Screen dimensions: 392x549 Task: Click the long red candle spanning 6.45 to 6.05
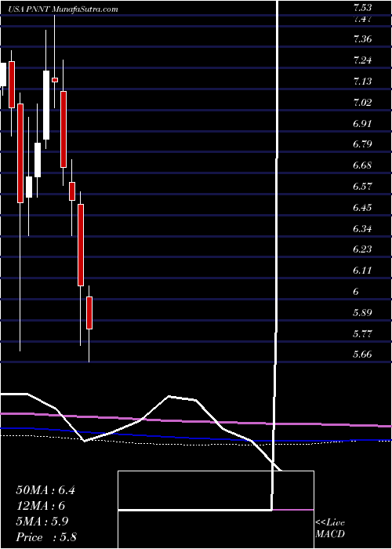(x=81, y=245)
